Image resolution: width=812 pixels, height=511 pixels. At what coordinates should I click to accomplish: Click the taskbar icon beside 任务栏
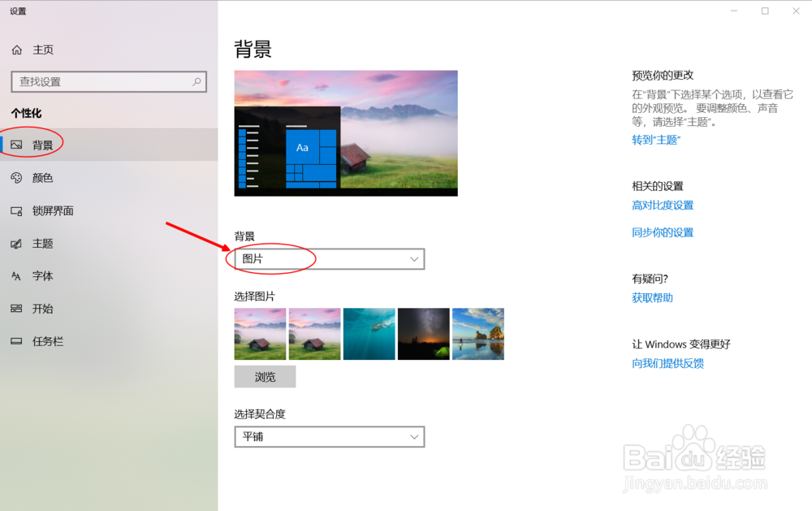coord(16,341)
